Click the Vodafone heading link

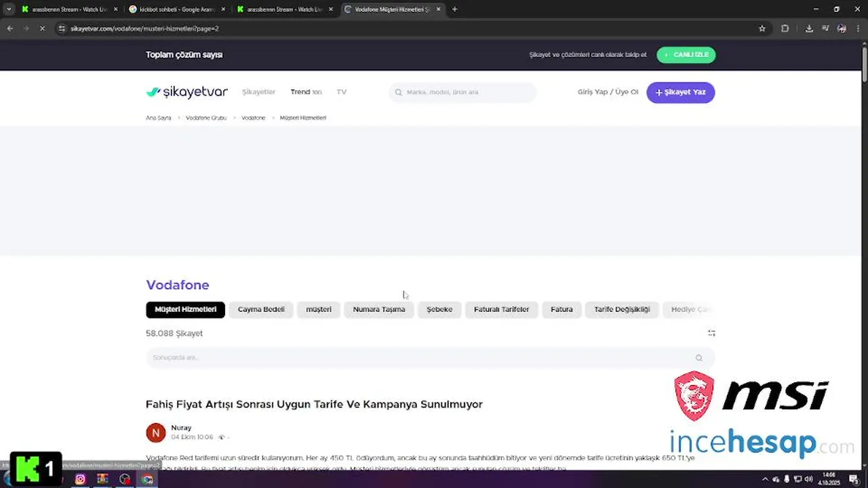click(x=178, y=285)
